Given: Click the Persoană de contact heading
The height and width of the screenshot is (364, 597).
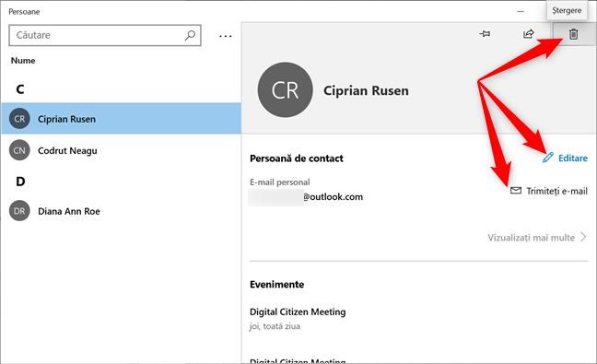Looking at the screenshot, I should click(x=297, y=159).
